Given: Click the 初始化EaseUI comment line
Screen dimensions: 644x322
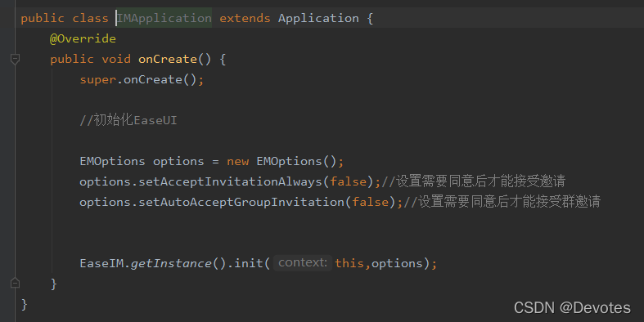Looking at the screenshot, I should point(128,120).
